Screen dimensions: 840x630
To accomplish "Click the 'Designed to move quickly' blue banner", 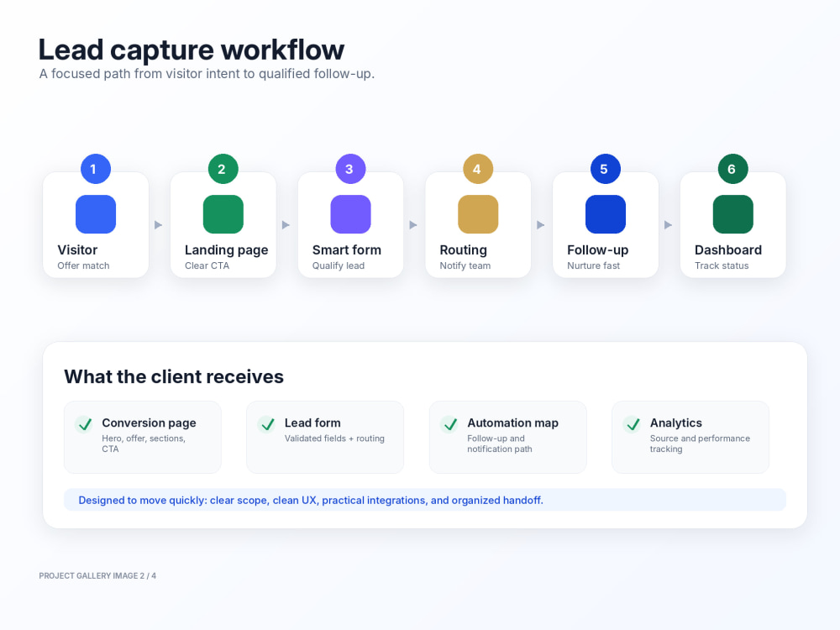I will [425, 500].
